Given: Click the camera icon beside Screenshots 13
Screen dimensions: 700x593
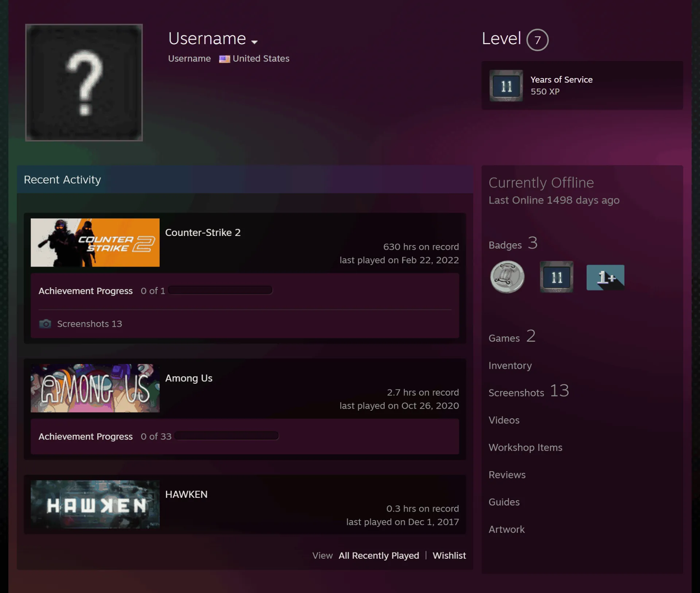Looking at the screenshot, I should 45,324.
